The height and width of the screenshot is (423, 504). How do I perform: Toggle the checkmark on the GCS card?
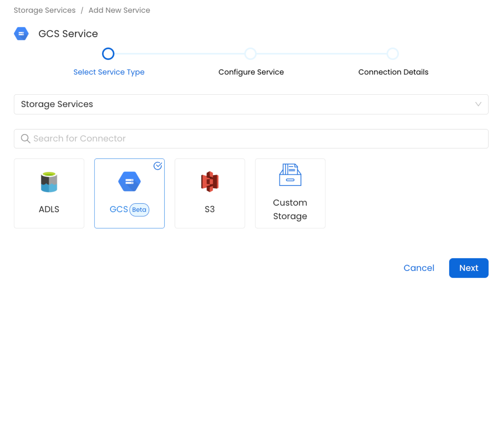(158, 166)
